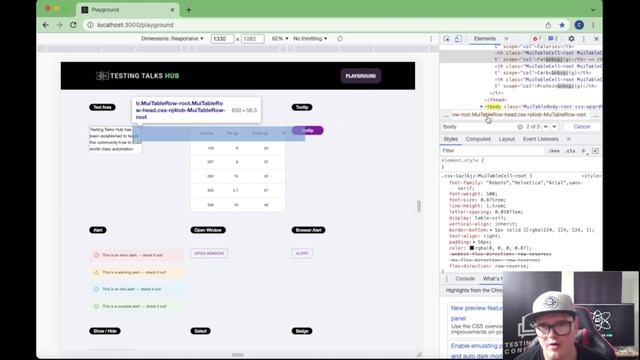
Task: Click the viewport right-edge resize handle
Action: coord(419,206)
